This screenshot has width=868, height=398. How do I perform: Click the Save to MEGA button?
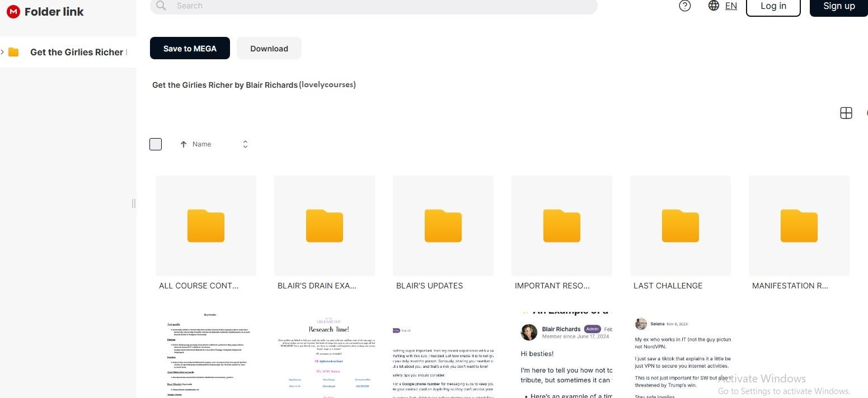click(190, 49)
